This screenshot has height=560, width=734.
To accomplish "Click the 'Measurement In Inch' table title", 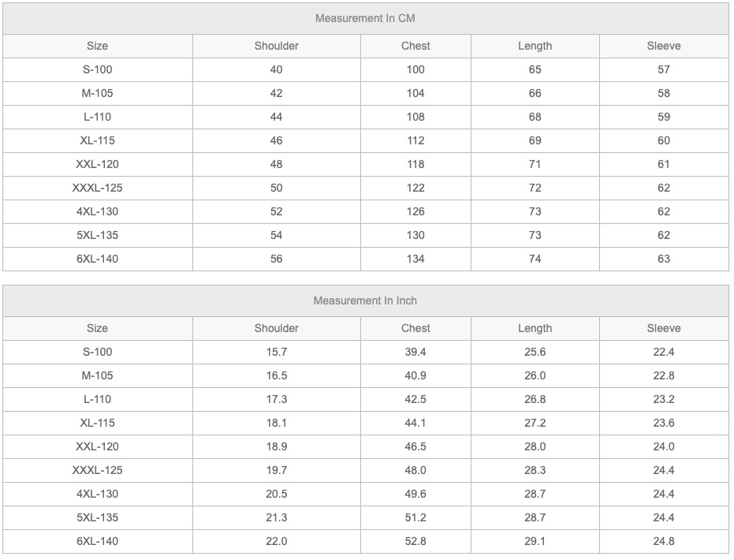I will point(365,301).
